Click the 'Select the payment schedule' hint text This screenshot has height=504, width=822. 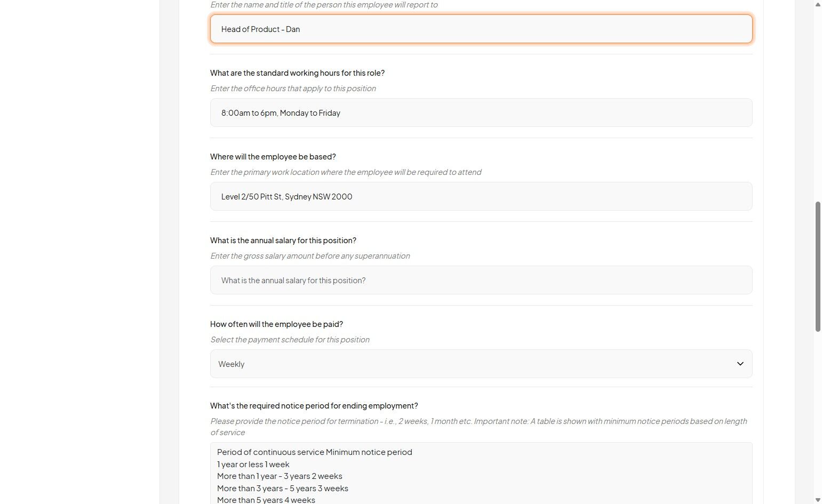[290, 340]
